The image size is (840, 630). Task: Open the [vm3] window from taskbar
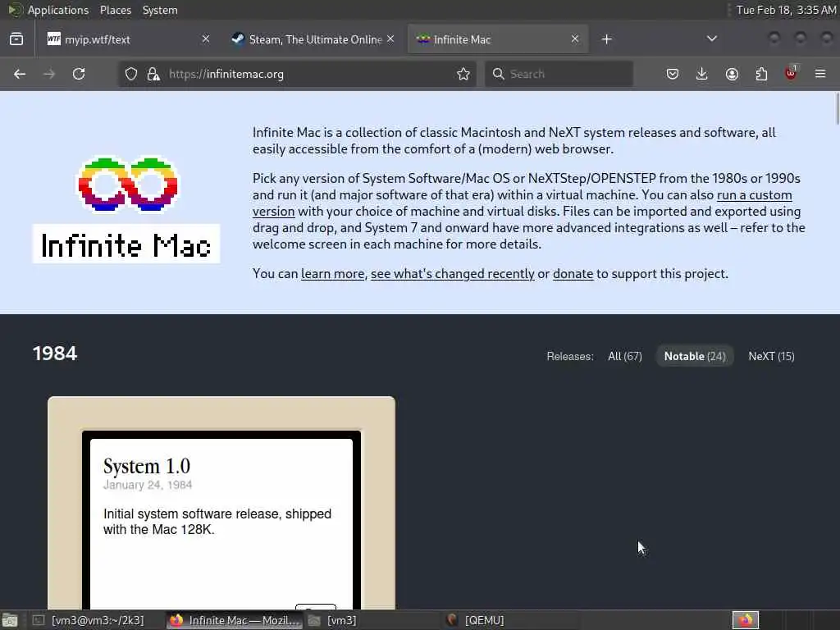333,620
